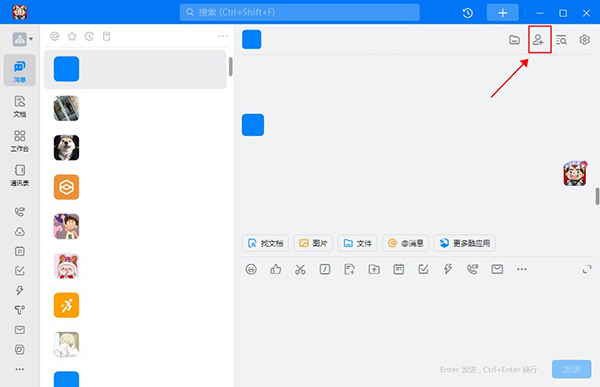This screenshot has width=600, height=387.
Task: Open chat history search icon
Action: click(x=561, y=39)
